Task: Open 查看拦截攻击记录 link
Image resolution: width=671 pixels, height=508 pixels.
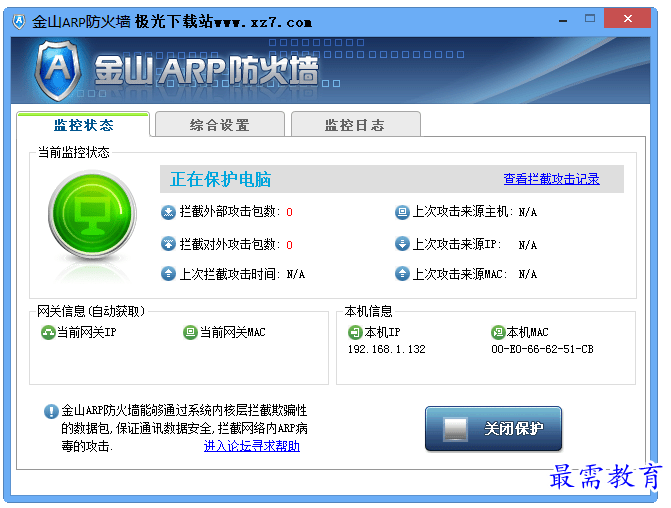Action: pyautogui.click(x=551, y=179)
